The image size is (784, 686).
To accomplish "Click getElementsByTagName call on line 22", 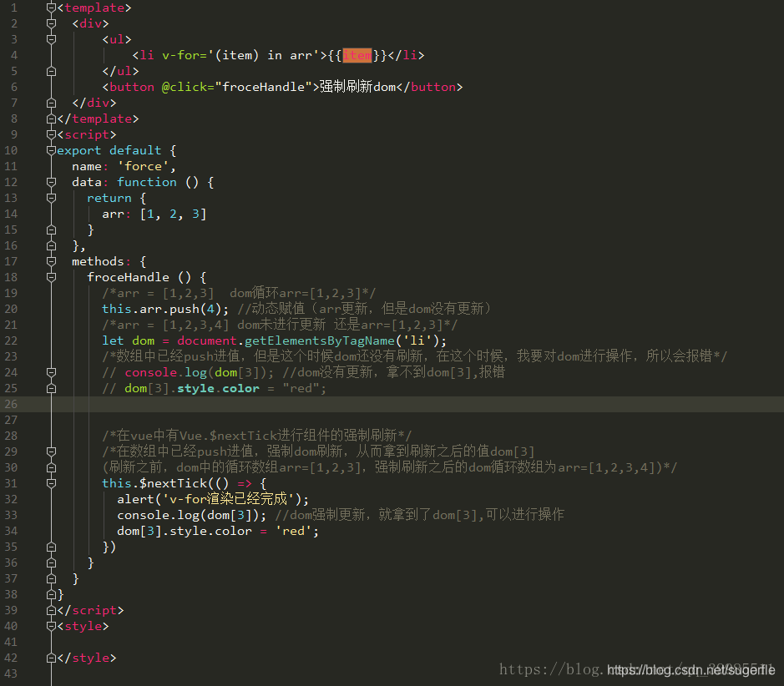I will 320,340.
